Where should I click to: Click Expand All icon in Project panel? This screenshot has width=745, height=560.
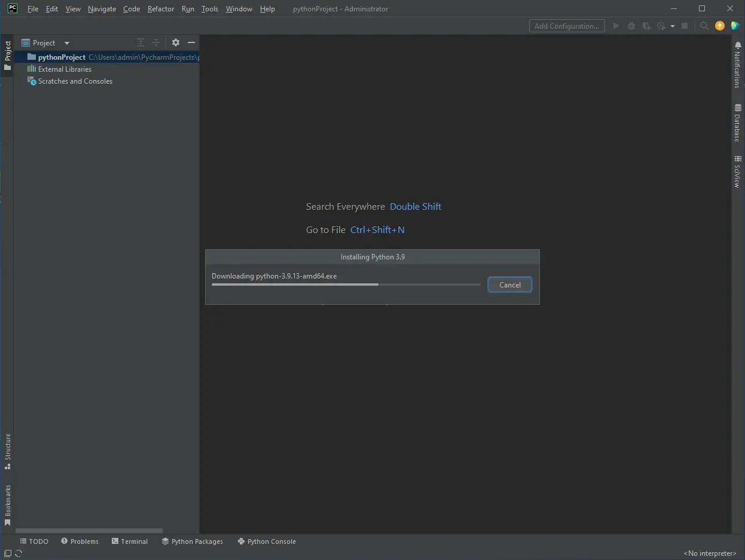(141, 42)
